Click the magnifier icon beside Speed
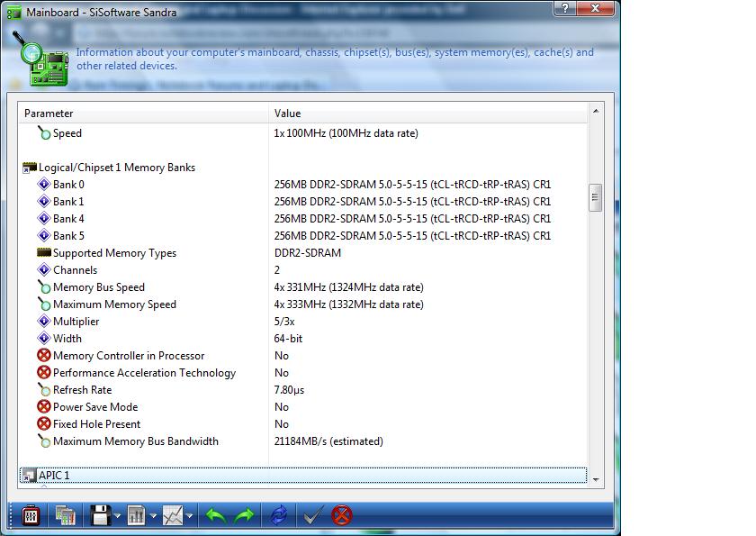 44,132
